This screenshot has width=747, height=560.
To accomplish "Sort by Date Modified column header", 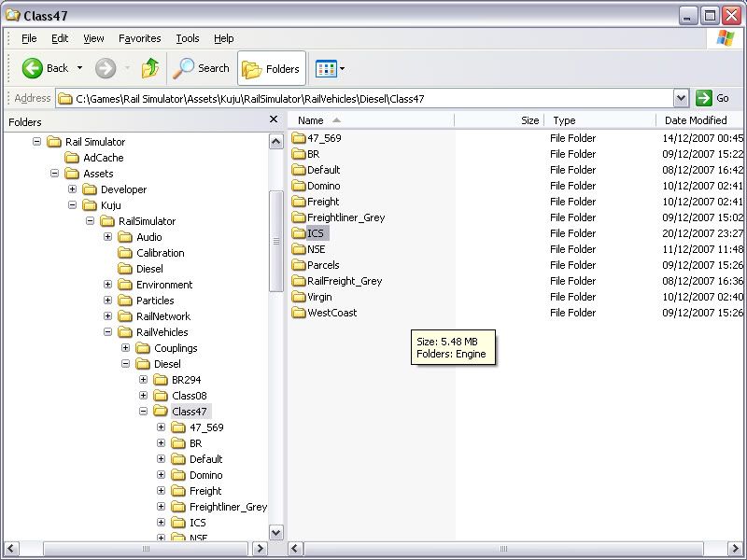I will tap(699, 120).
